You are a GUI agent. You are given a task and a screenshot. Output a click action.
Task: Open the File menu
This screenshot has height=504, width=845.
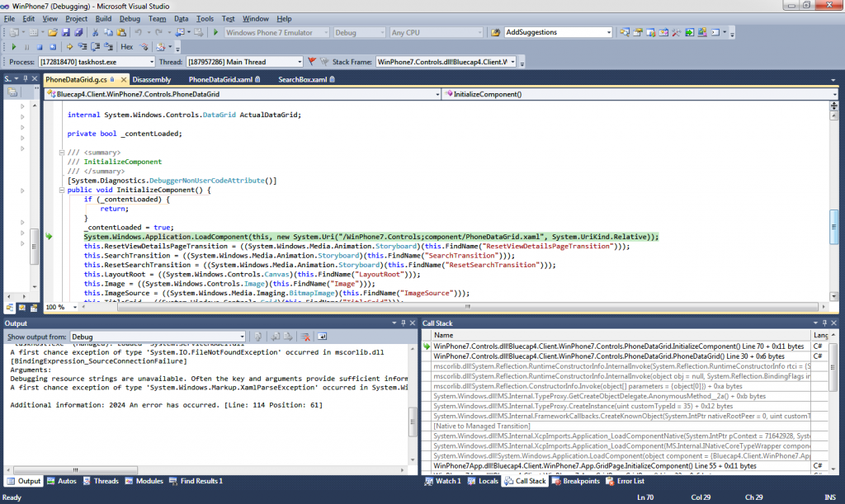click(x=10, y=18)
